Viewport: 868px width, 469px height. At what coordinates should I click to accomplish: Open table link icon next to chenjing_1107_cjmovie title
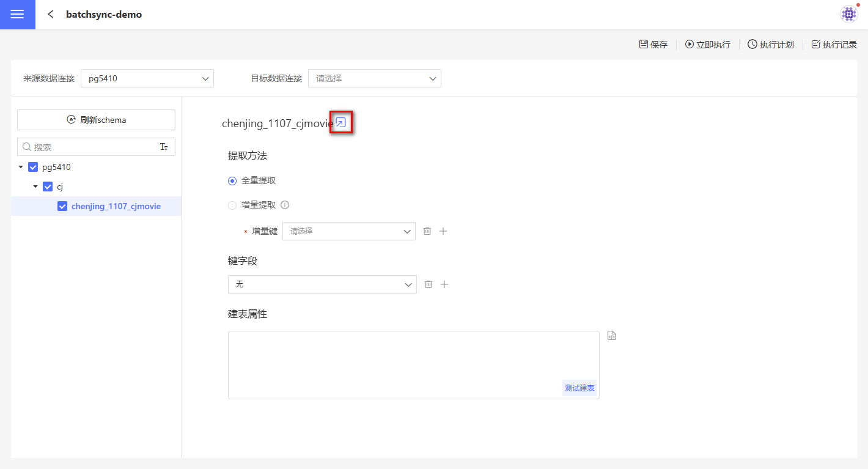point(341,123)
